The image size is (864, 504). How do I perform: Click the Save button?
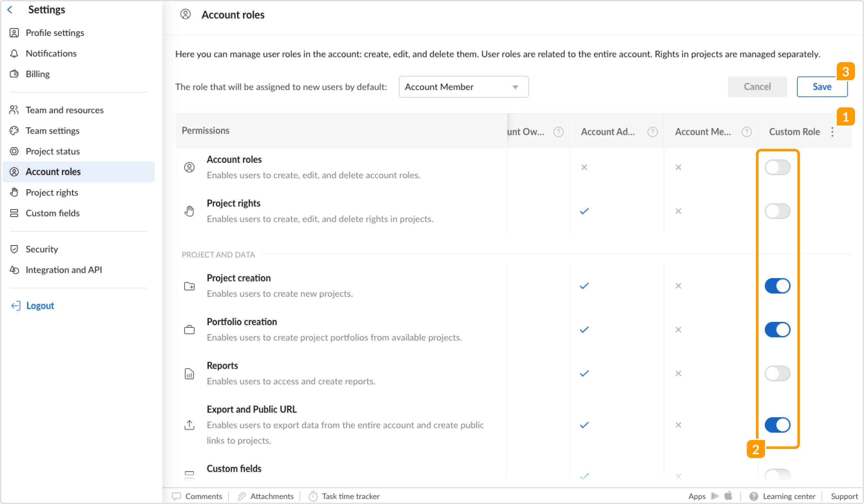tap(822, 87)
